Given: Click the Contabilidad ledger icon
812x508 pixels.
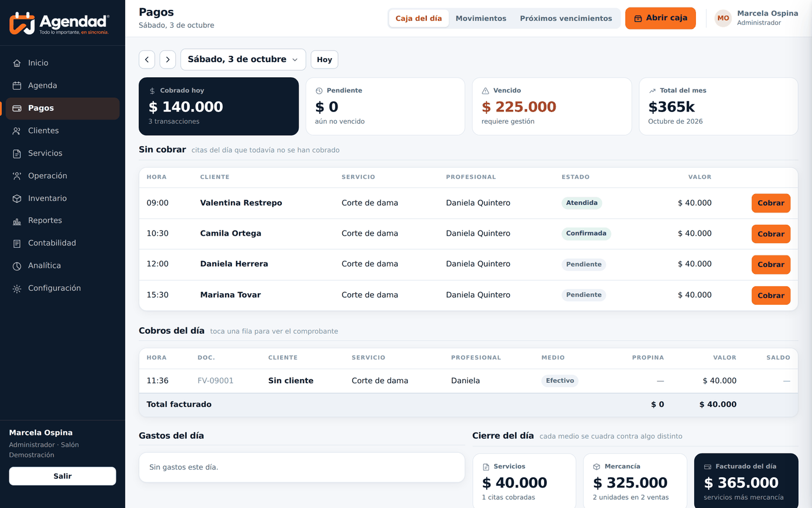Looking at the screenshot, I should 17,243.
